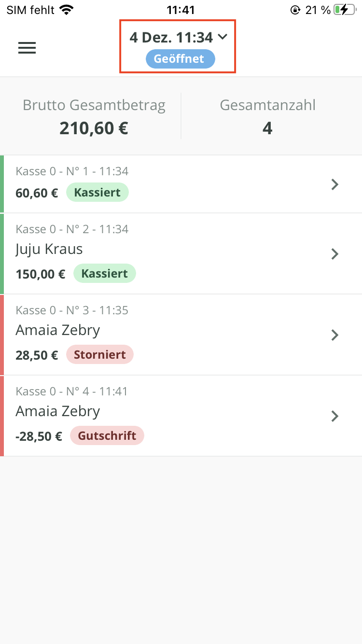Open receipt N° 1 chevron arrow
The width and height of the screenshot is (362, 644).
(335, 184)
